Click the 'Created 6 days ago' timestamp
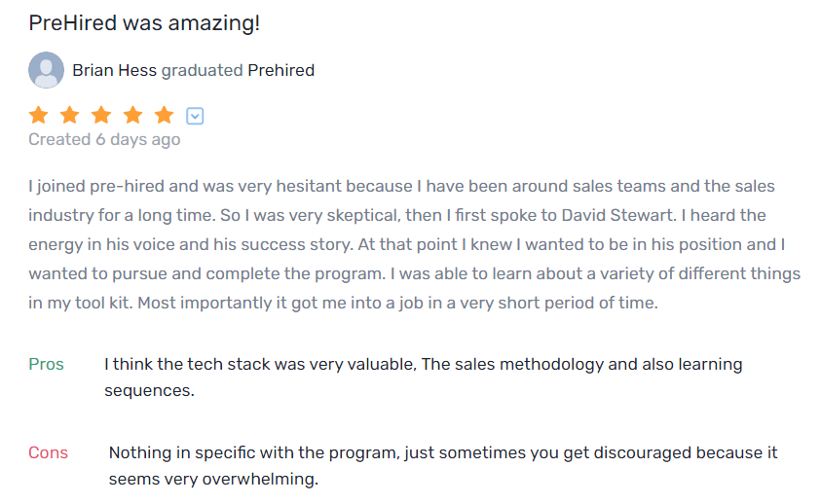Screen dimensions: 821x504 104,140
